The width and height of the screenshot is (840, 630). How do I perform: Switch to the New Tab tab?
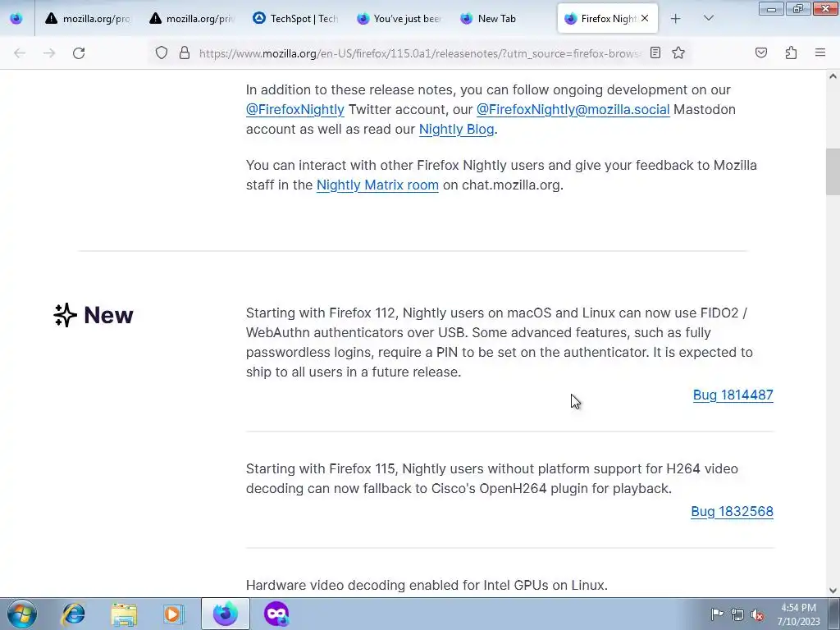click(x=503, y=18)
